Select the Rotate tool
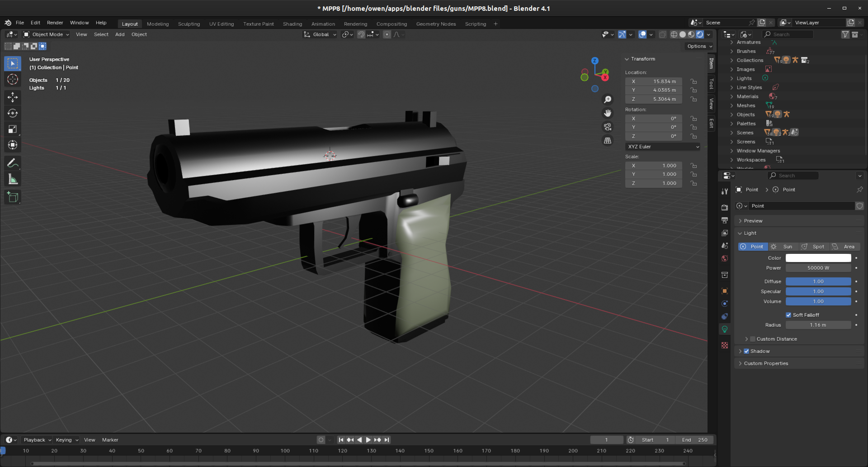 [13, 113]
